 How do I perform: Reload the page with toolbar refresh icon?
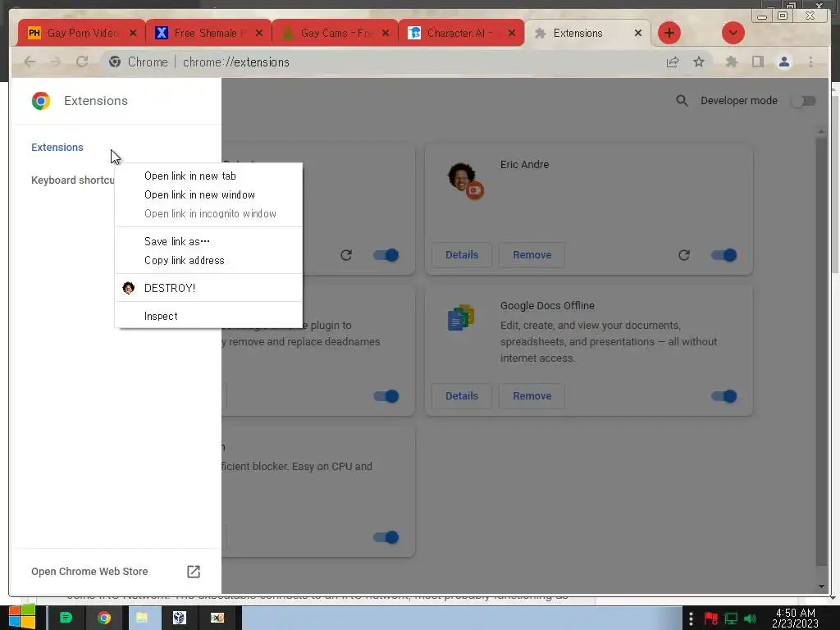point(82,62)
